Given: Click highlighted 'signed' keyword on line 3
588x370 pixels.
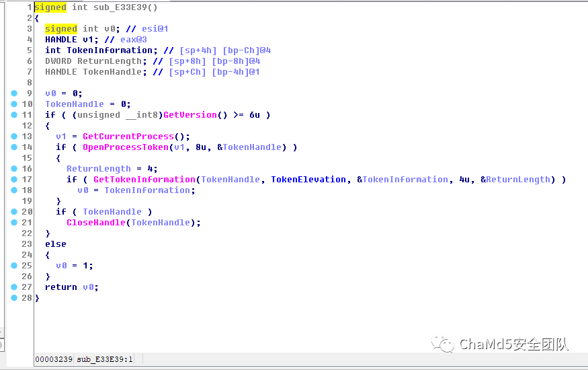Looking at the screenshot, I should click(x=61, y=28).
